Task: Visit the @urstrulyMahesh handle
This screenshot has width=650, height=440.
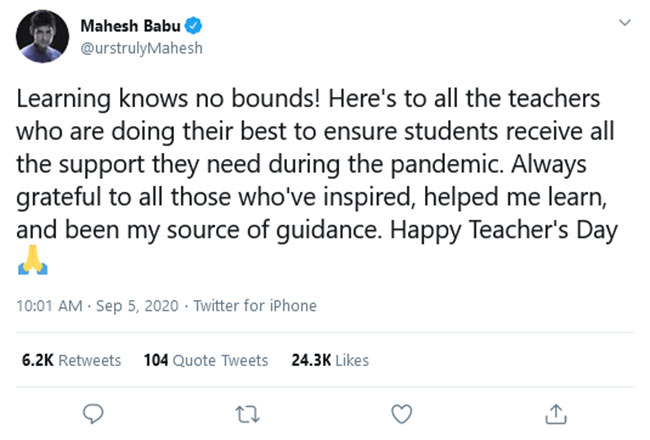Action: 147,50
